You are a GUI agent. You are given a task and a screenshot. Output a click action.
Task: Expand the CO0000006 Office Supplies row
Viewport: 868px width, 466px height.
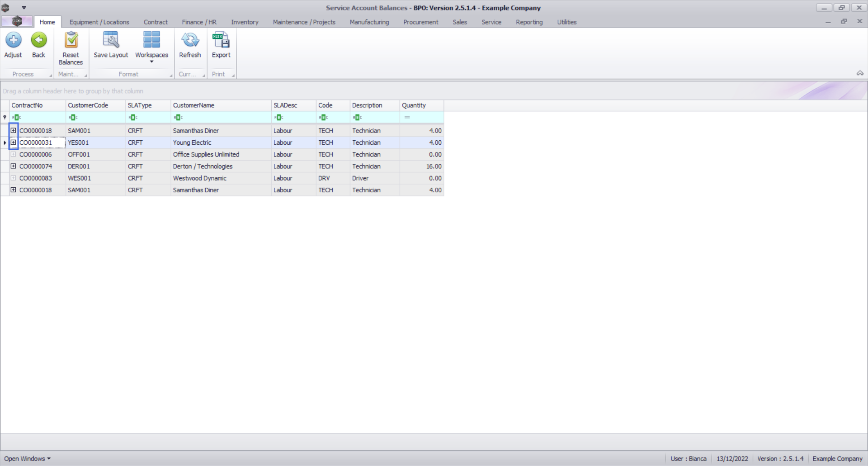(14, 154)
